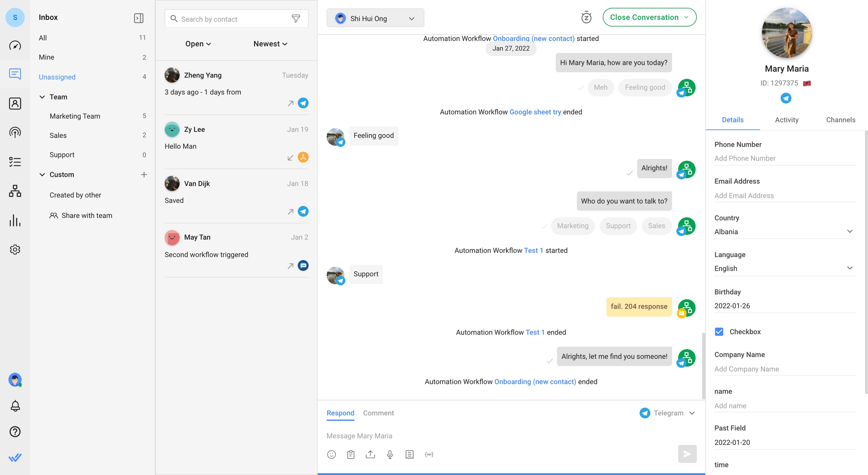Collapse the Team inbox section
The height and width of the screenshot is (475, 868).
(42, 97)
